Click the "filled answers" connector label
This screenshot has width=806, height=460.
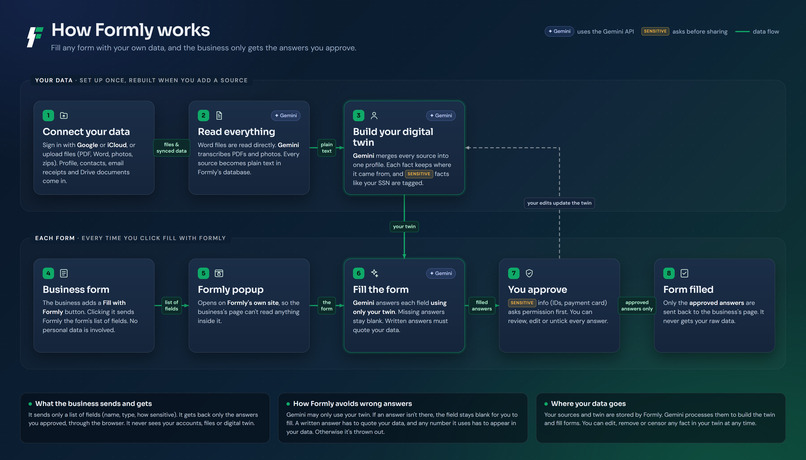click(482, 306)
